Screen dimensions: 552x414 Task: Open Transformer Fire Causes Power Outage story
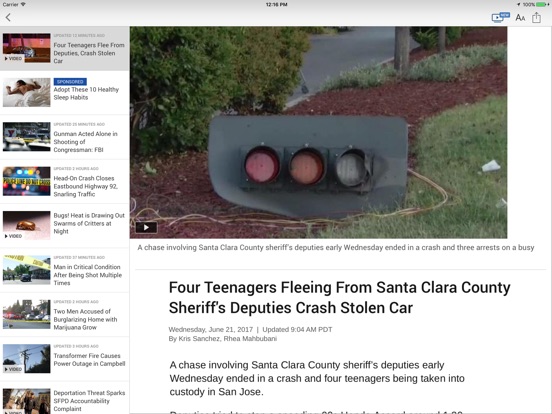pos(64,359)
